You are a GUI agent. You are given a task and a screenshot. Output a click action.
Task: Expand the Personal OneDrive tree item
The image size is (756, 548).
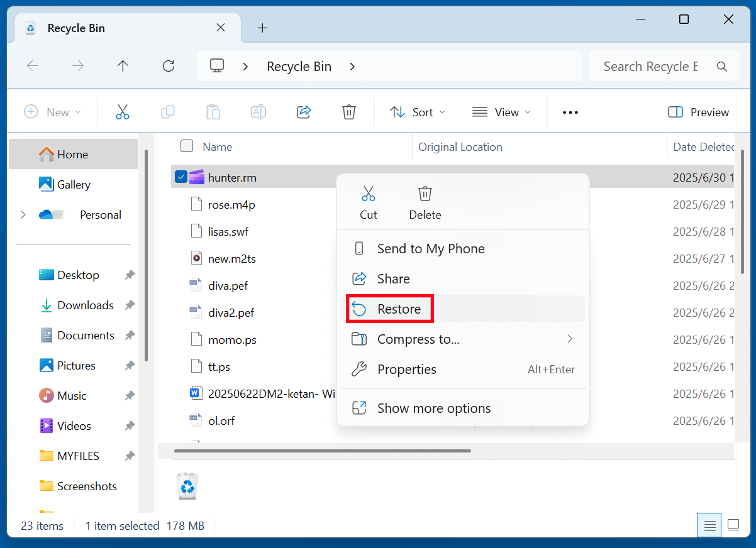click(23, 214)
